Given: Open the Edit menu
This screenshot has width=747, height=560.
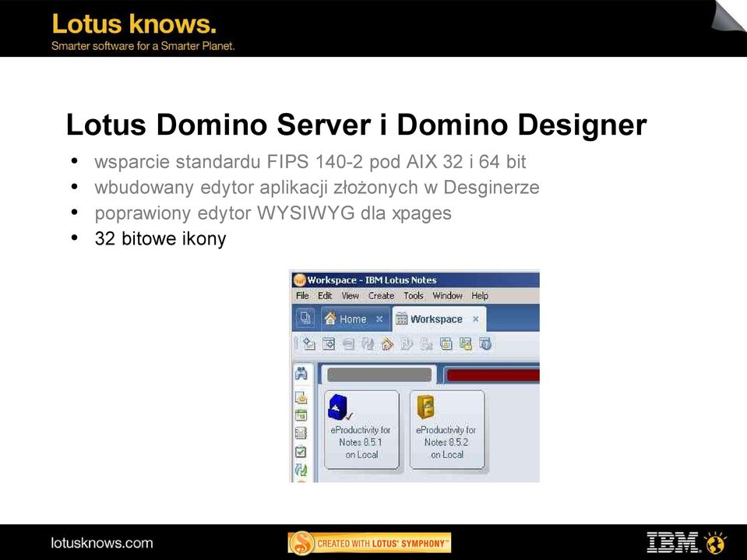Looking at the screenshot, I should point(325,296).
